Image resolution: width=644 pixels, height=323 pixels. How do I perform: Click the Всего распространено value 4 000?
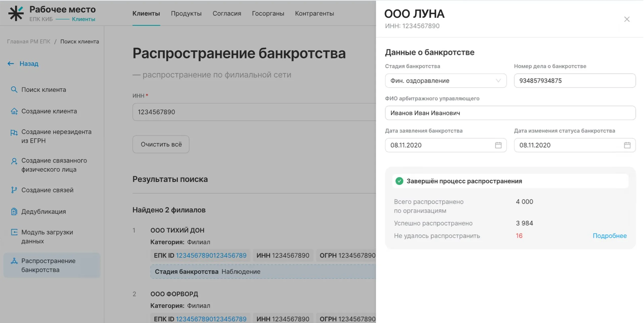(524, 202)
